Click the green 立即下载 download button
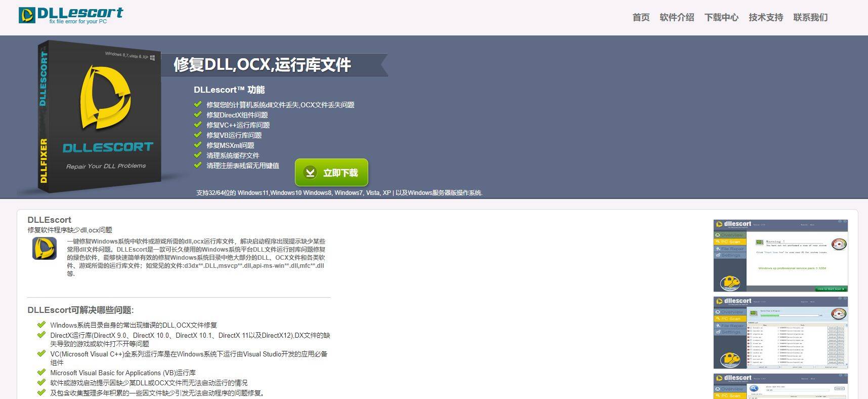Image resolution: width=868 pixels, height=399 pixels. [331, 173]
